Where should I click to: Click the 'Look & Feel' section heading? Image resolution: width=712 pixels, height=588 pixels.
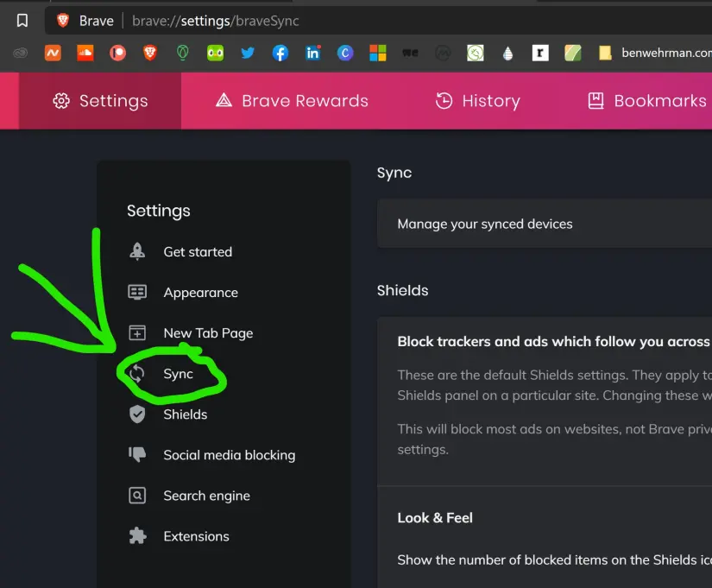click(435, 517)
